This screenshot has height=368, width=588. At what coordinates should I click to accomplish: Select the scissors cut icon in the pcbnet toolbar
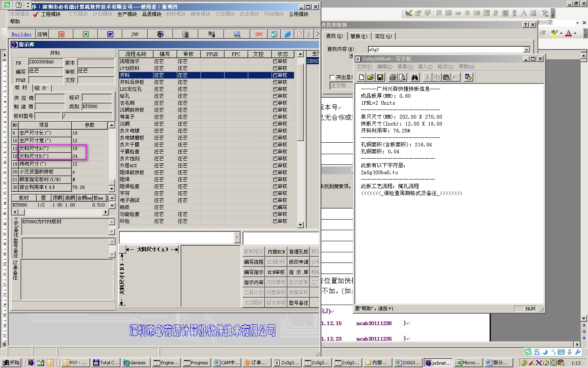point(309,34)
